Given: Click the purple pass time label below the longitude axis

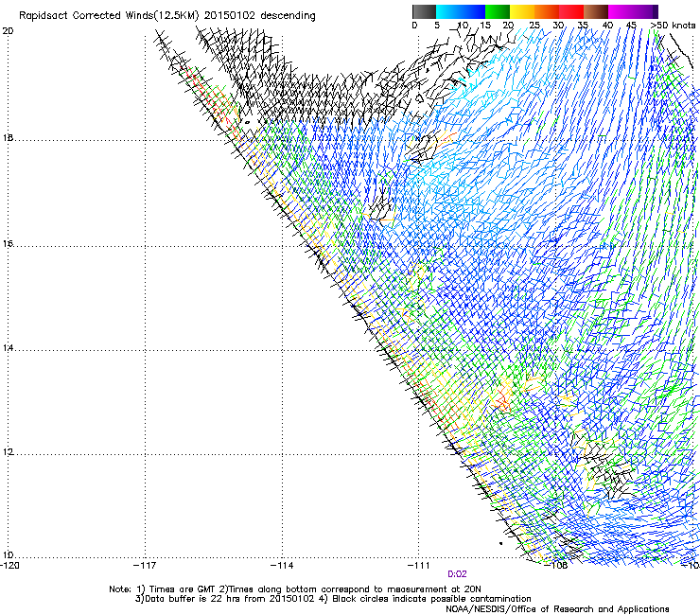Looking at the screenshot, I should coord(457,574).
